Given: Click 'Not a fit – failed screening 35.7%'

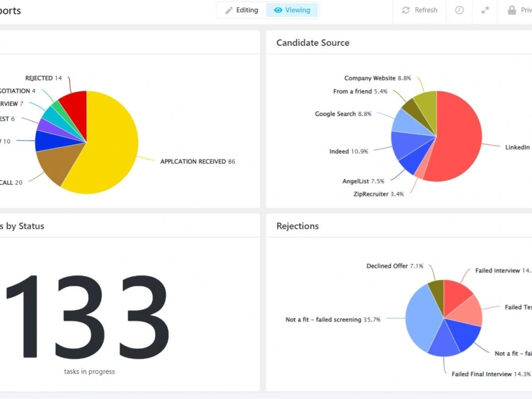Looking at the screenshot, I should point(333,320).
